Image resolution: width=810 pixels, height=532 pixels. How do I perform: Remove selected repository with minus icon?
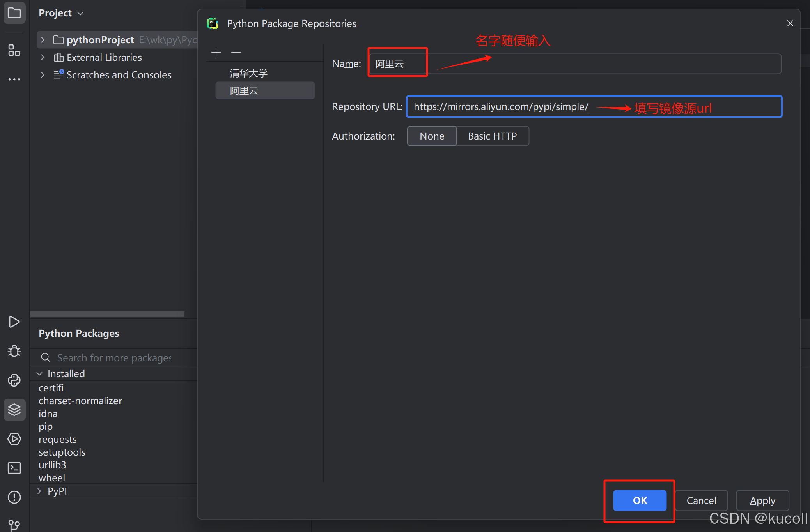tap(236, 52)
